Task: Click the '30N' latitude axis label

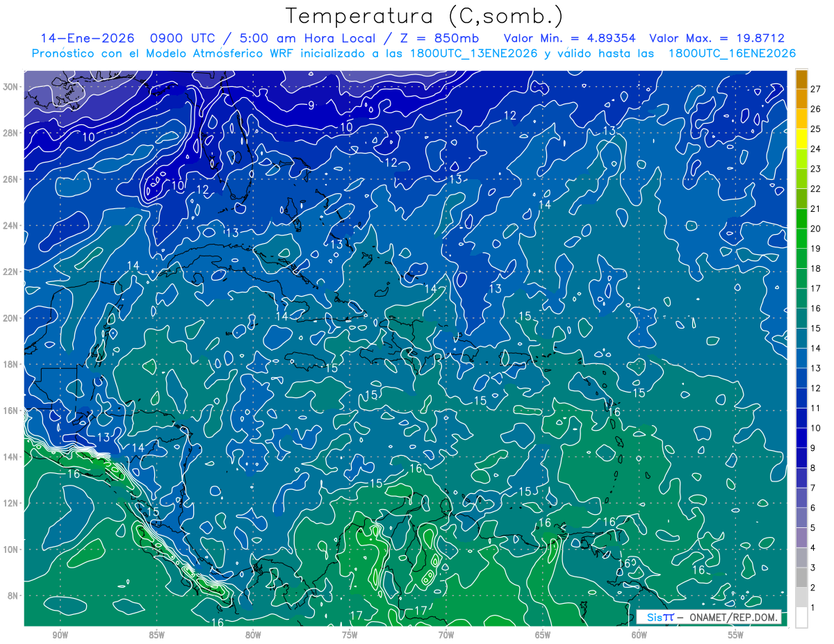Action: pos(12,87)
